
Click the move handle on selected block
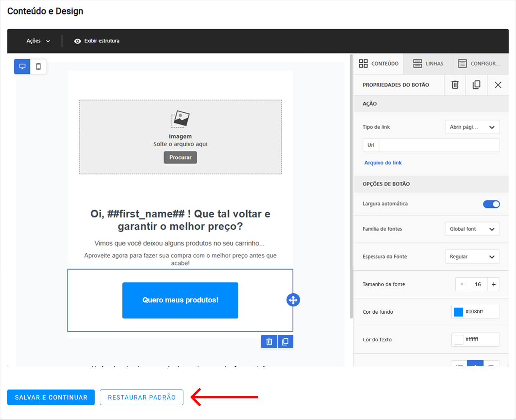point(293,300)
